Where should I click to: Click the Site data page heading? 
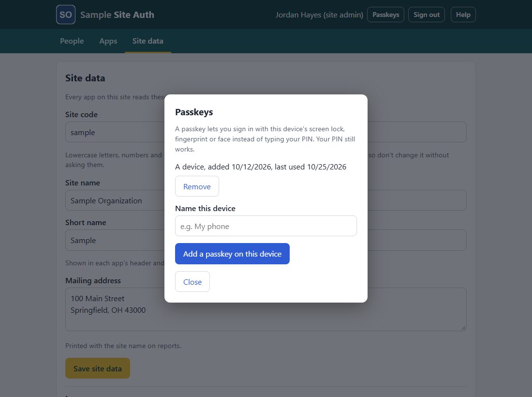pos(85,78)
